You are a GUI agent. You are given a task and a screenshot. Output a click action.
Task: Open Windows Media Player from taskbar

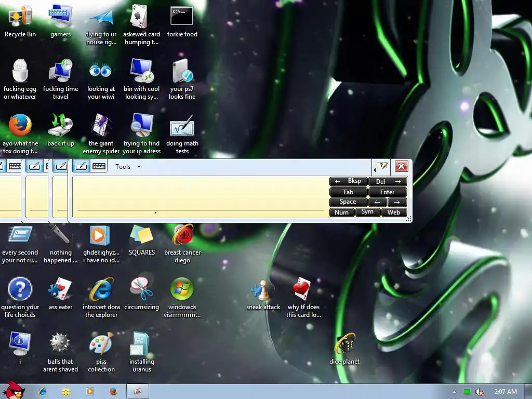(89, 392)
